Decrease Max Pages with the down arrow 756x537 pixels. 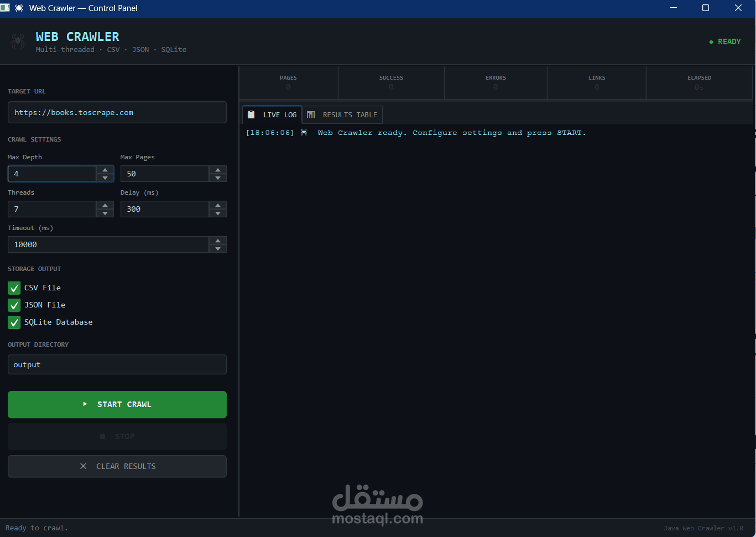pyautogui.click(x=218, y=178)
